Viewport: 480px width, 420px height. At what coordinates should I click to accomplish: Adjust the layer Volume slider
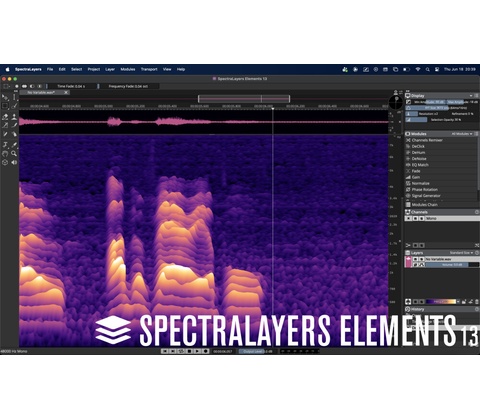(x=452, y=265)
